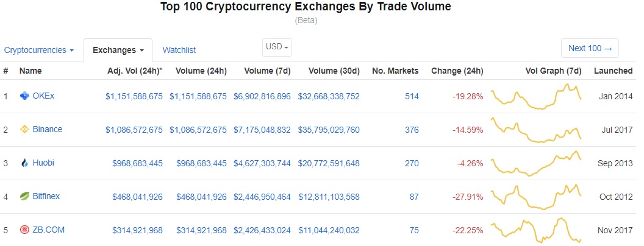The image size is (644, 246).
Task: Click the OKEx exchange logo icon
Action: pyautogui.click(x=25, y=96)
